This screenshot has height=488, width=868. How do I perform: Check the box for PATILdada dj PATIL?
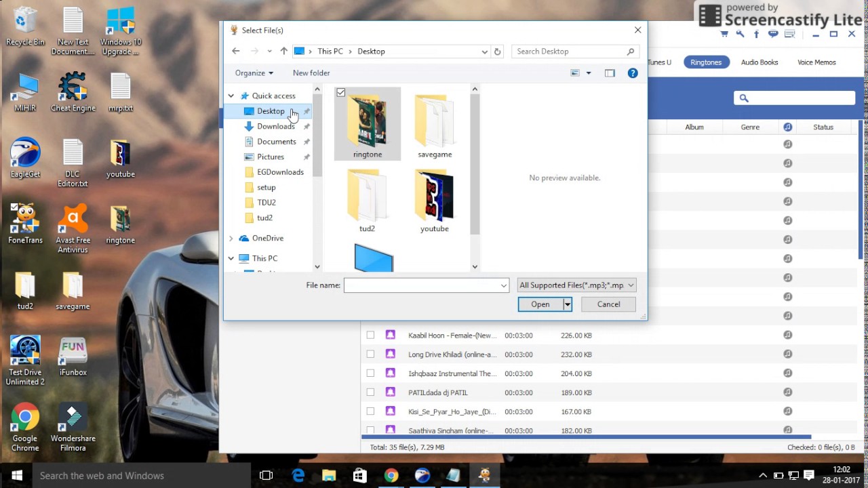(x=370, y=392)
